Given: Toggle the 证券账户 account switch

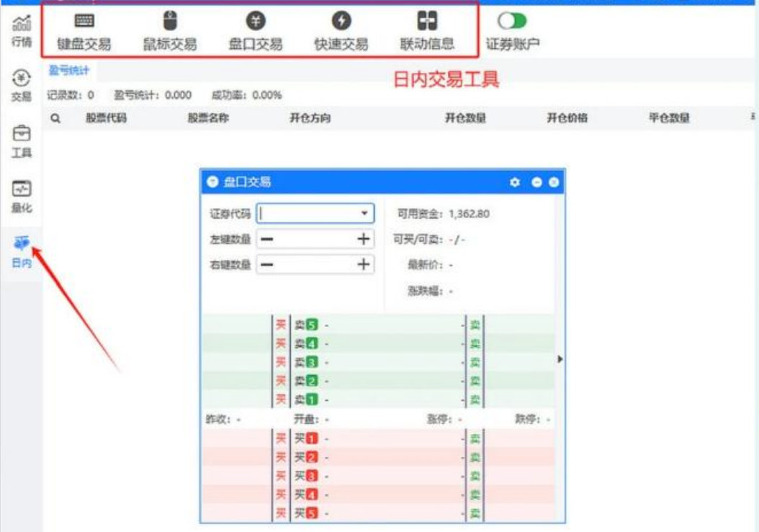Looking at the screenshot, I should [512, 21].
